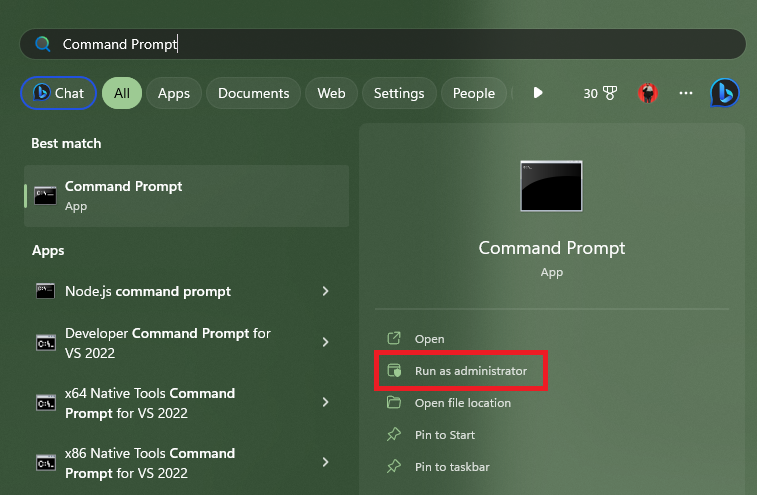Click the Node.js command prompt icon
757x495 pixels.
tap(45, 291)
